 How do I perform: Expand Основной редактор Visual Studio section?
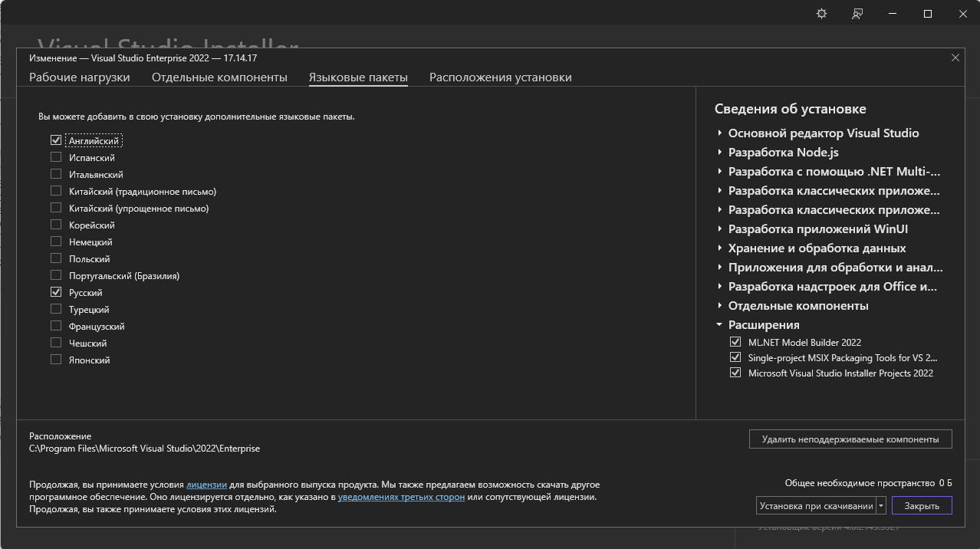720,133
